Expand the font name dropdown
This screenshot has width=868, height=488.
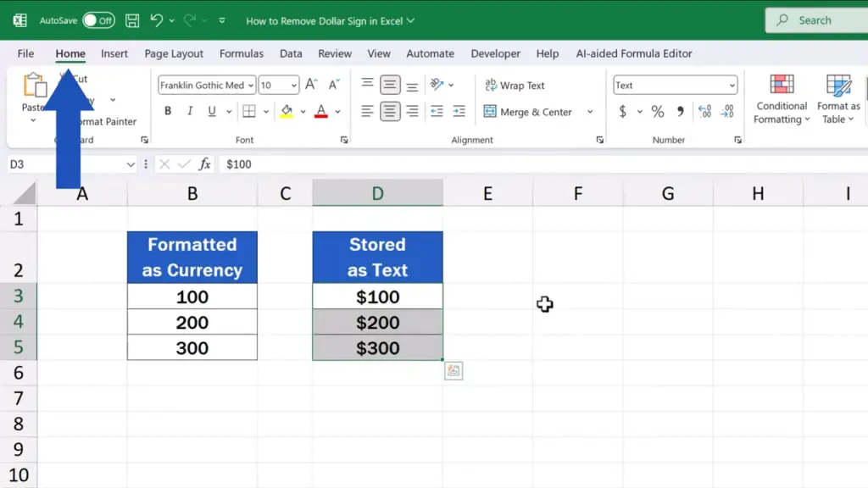[251, 85]
